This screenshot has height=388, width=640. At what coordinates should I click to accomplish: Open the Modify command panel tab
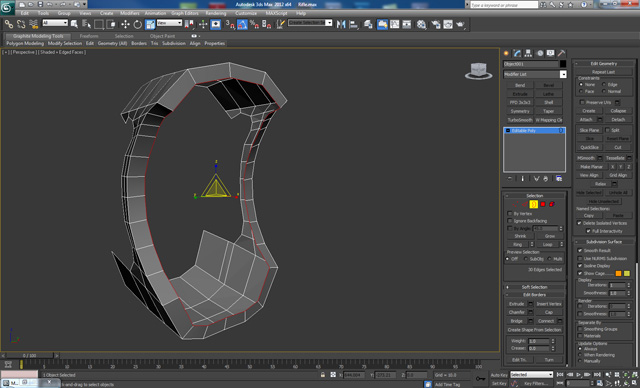(x=518, y=53)
